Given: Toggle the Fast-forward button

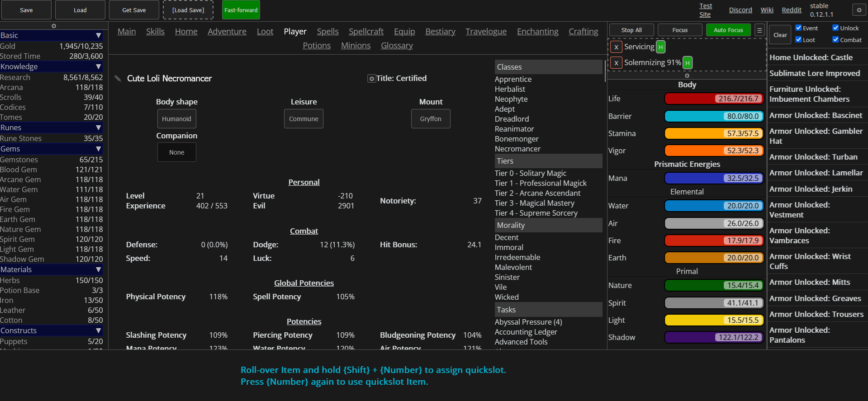Looking at the screenshot, I should pos(241,10).
